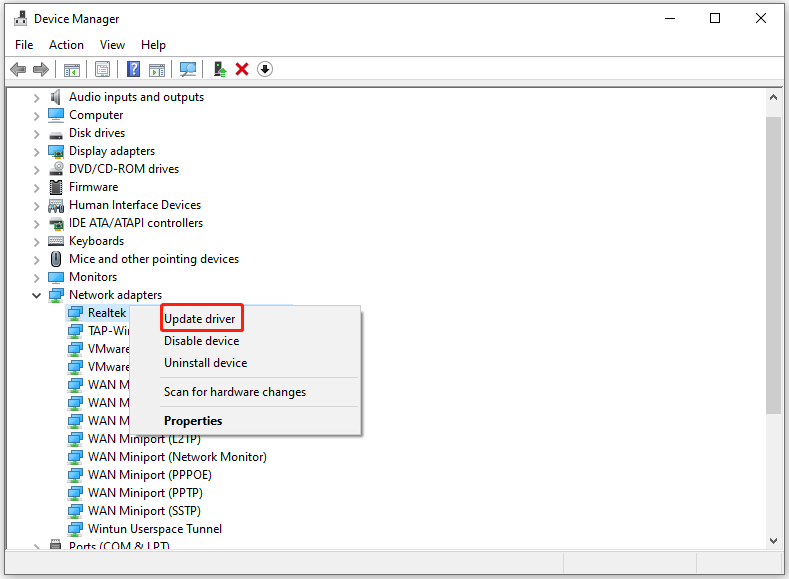
Task: Click the black down-arrow toolbar icon
Action: 265,69
